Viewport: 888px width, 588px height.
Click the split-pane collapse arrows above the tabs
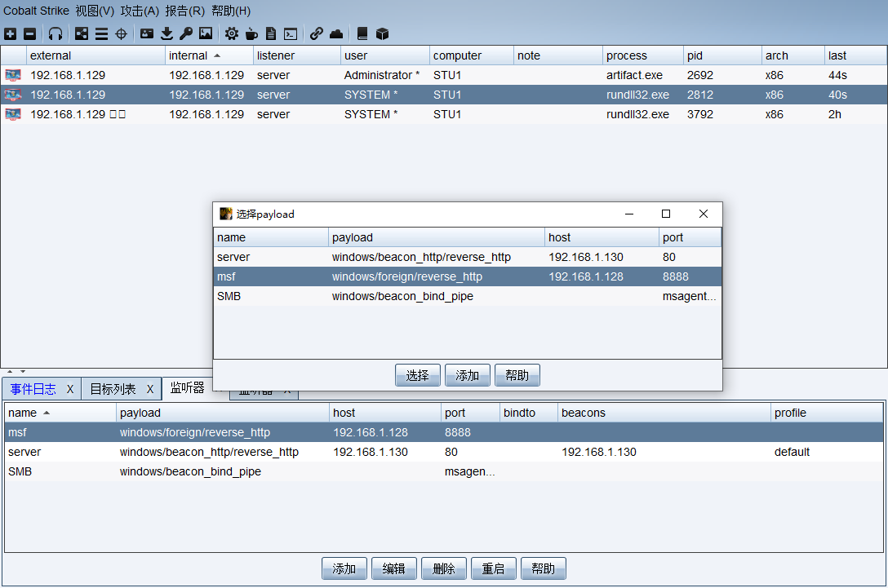click(16, 371)
